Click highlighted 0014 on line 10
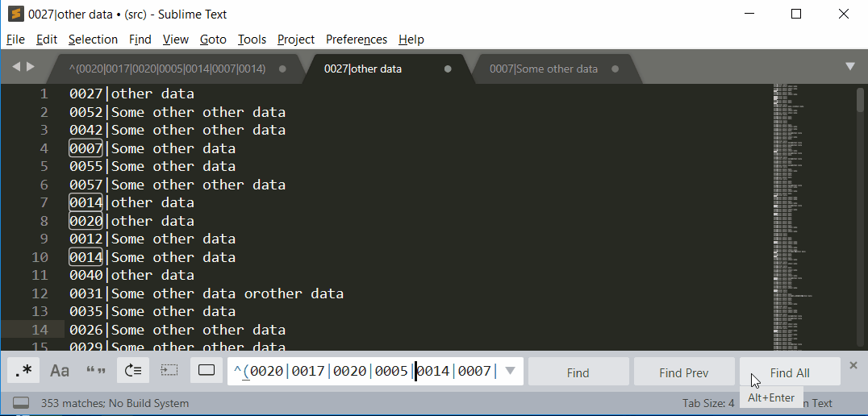The height and width of the screenshot is (416, 868). (86, 257)
